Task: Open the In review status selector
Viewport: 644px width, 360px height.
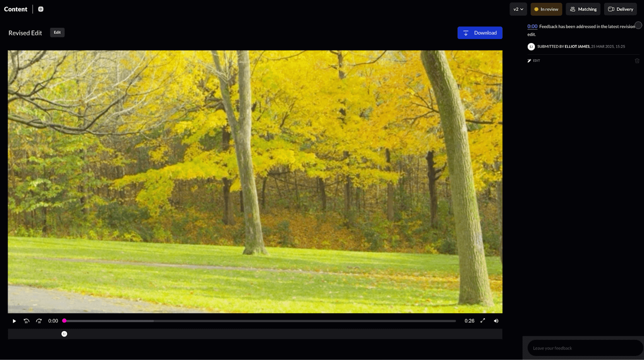Action: (546, 9)
